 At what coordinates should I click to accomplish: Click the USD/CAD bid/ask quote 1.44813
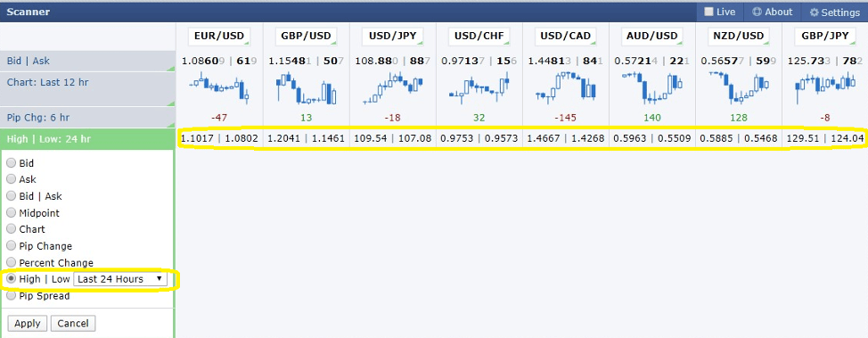coord(566,61)
